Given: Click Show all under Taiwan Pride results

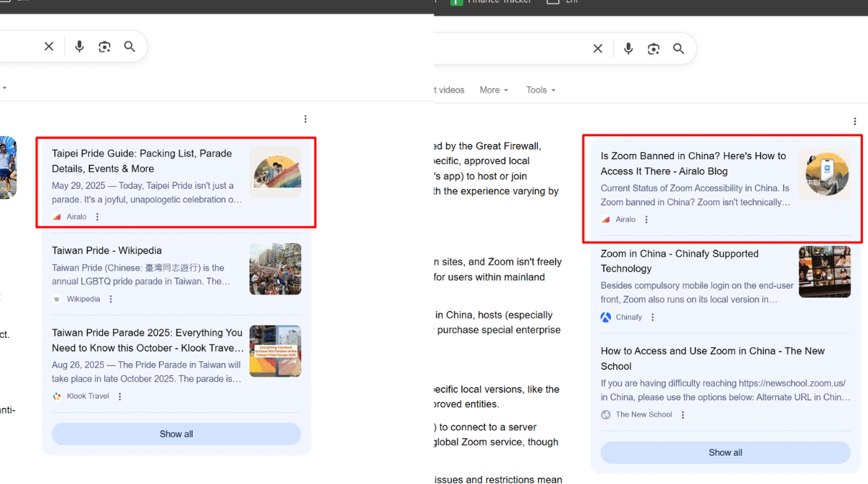Looking at the screenshot, I should click(177, 434).
